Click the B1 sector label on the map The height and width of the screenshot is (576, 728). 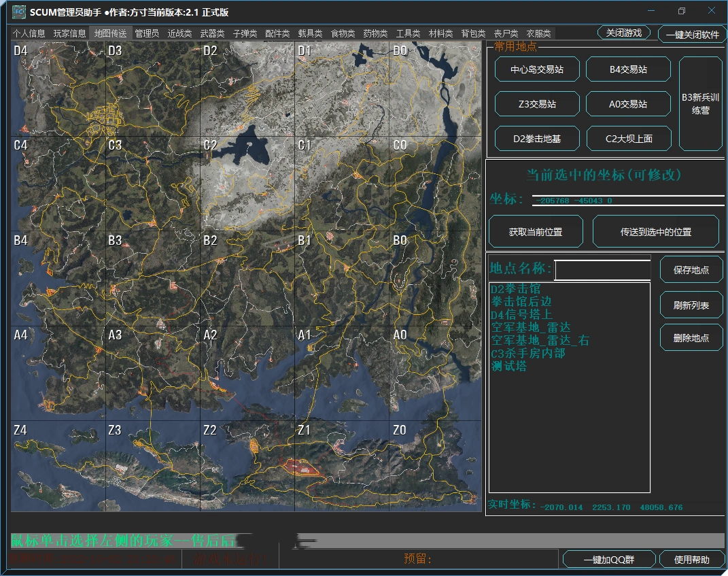coord(305,240)
